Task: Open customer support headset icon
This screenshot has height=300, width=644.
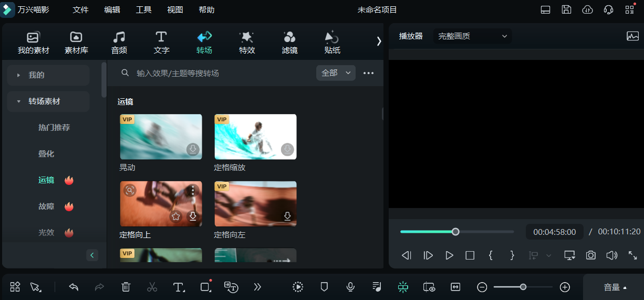Action: tap(609, 9)
